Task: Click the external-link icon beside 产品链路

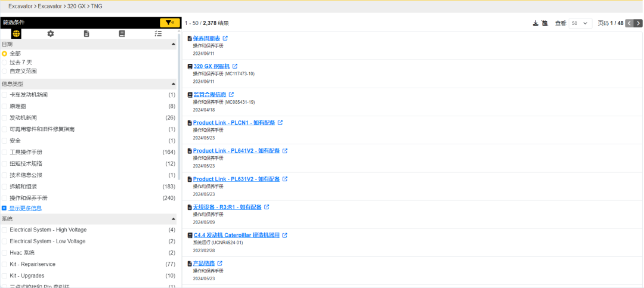Action: point(219,264)
